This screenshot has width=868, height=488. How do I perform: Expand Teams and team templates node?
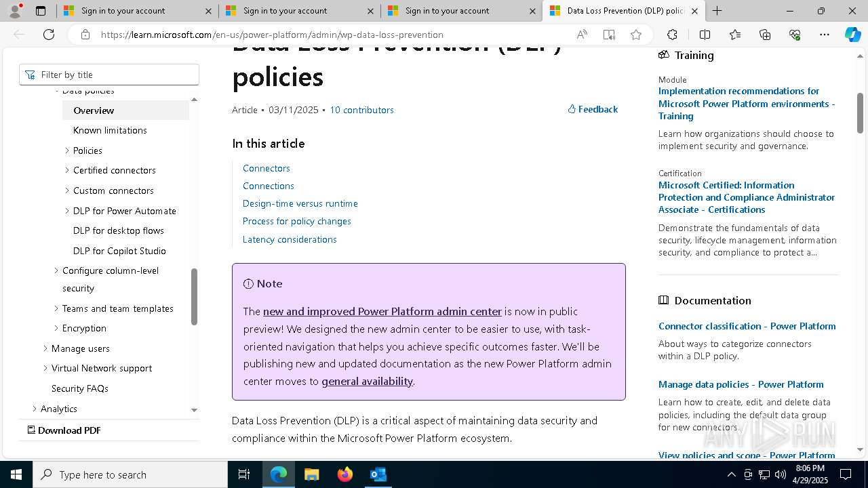[56, 308]
